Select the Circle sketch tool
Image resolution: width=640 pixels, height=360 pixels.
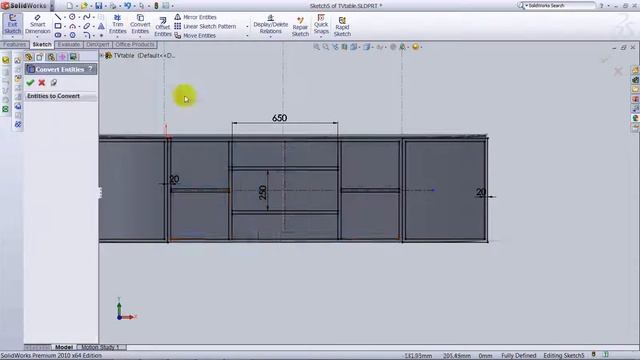tap(72, 17)
